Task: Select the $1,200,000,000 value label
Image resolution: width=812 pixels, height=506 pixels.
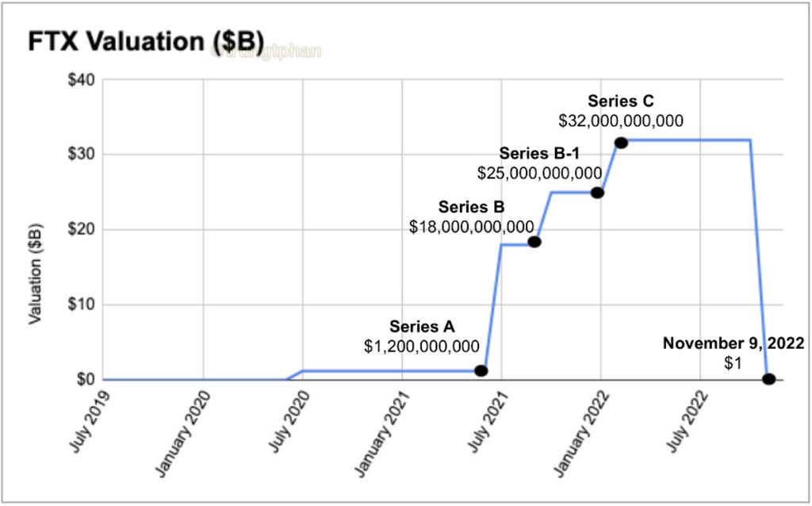Action: [422, 346]
